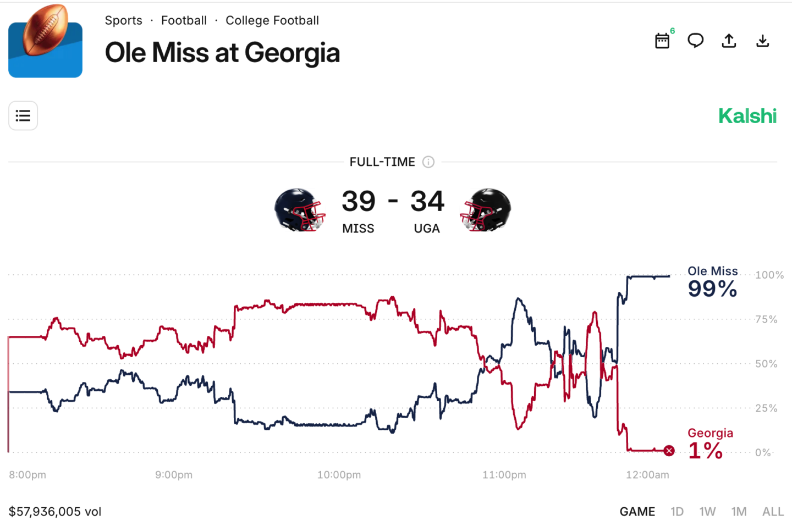Image resolution: width=792 pixels, height=532 pixels.
Task: Click the share upload icon
Action: coord(729,41)
